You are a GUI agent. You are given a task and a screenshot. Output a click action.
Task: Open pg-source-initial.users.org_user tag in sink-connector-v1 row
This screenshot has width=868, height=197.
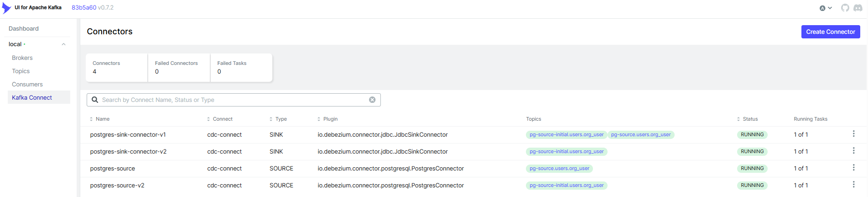[x=567, y=135]
